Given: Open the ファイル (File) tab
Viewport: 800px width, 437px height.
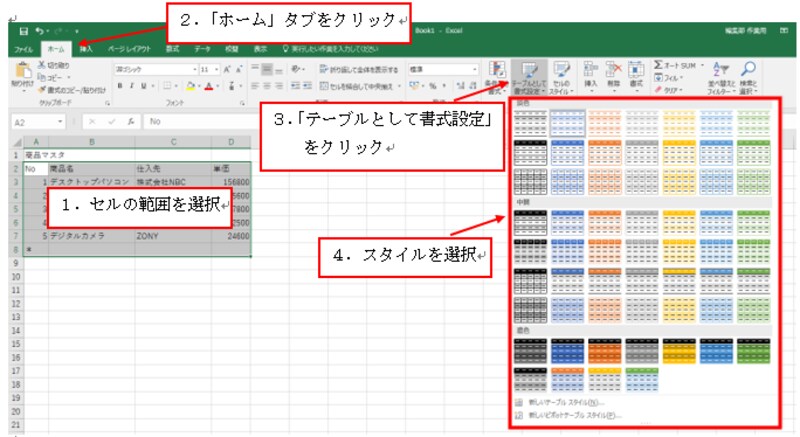Looking at the screenshot, I should coord(23,49).
